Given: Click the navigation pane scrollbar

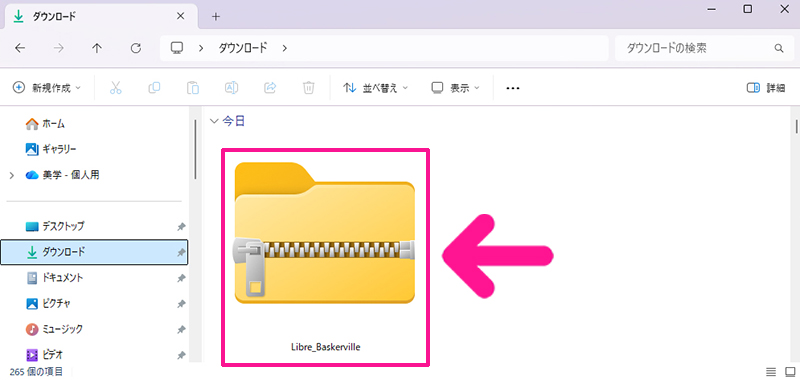Looking at the screenshot, I should [x=195, y=149].
